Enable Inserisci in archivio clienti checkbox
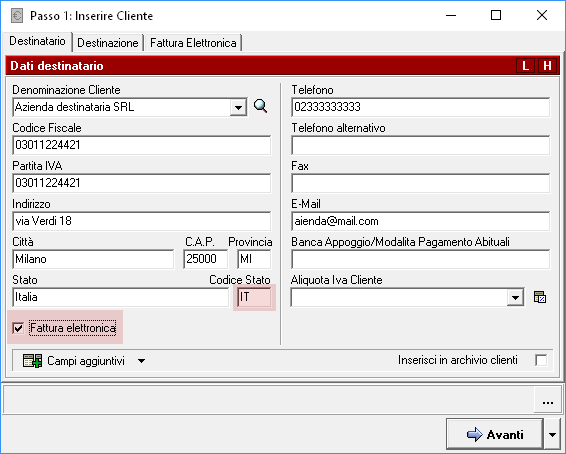 coord(541,360)
